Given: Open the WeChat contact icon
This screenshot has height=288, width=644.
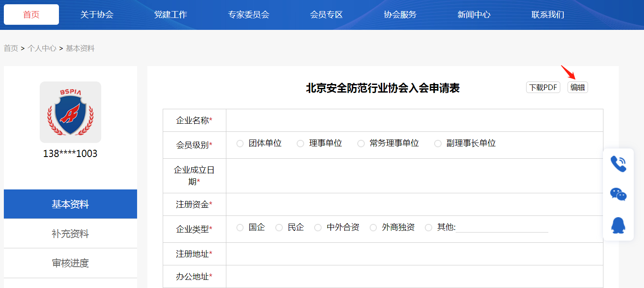Looking at the screenshot, I should tap(618, 194).
